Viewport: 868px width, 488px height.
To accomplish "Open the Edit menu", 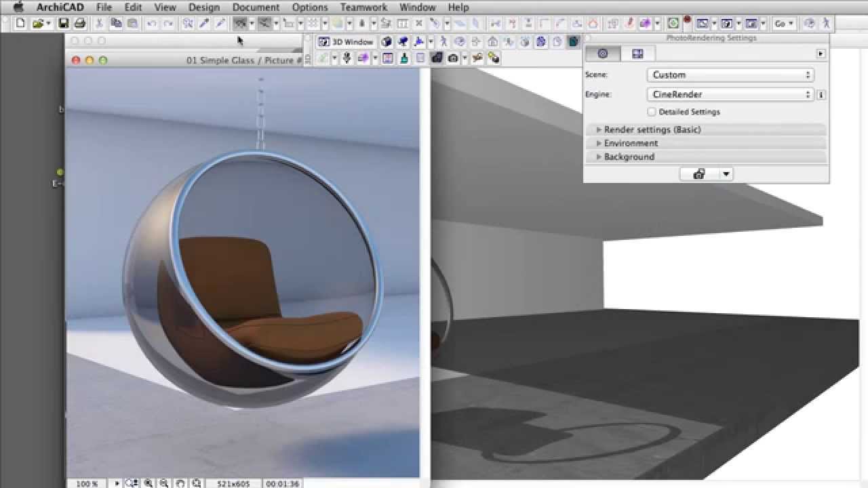I will coord(133,7).
